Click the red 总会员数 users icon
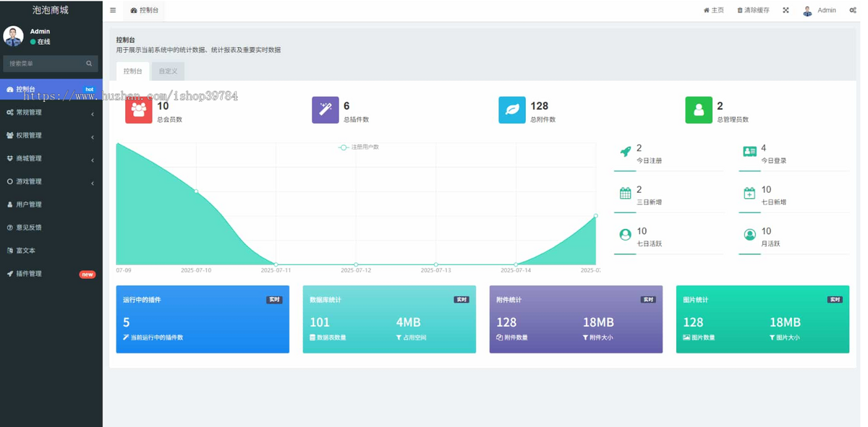Screen dimensions: 868x427 pos(139,111)
